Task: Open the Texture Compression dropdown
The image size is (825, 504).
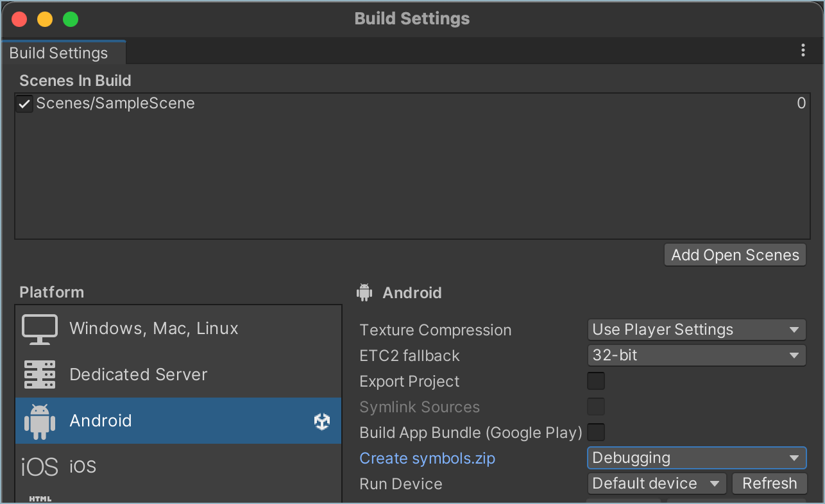Action: [x=696, y=329]
